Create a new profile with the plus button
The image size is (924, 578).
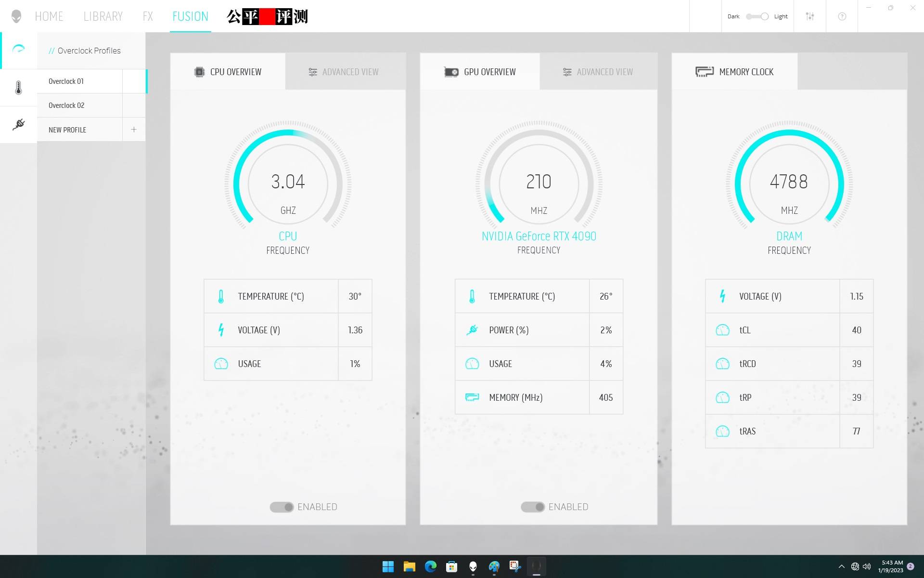click(134, 129)
